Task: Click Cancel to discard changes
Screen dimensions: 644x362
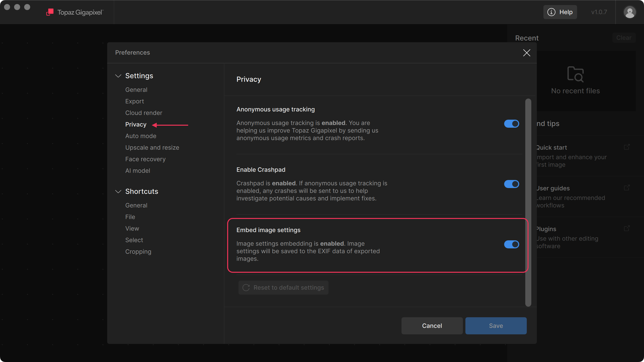Action: click(432, 326)
